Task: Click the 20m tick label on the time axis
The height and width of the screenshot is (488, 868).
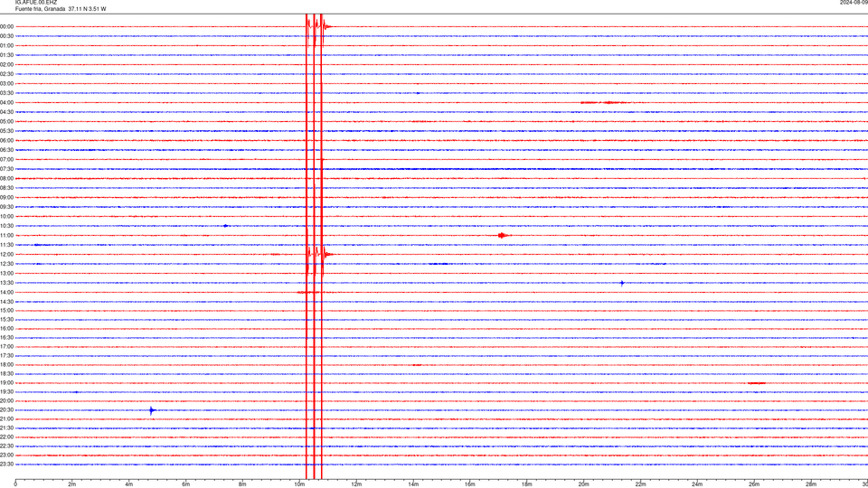Action: pyautogui.click(x=583, y=484)
